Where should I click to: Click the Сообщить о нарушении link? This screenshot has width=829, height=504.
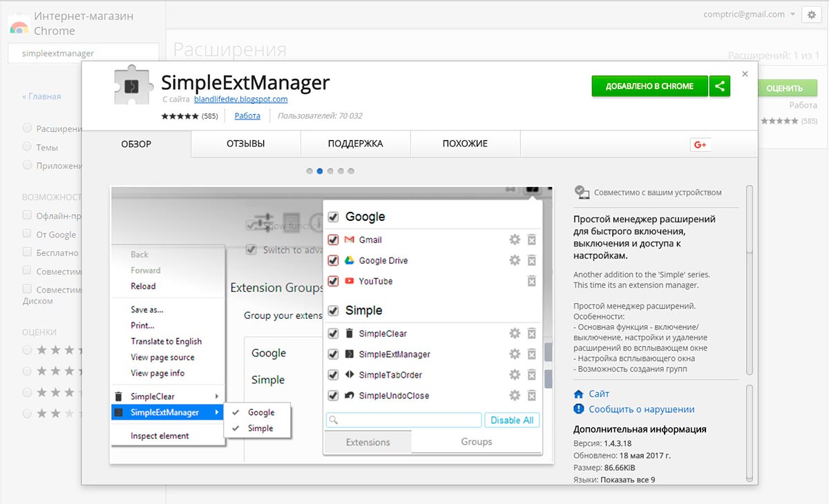[642, 409]
